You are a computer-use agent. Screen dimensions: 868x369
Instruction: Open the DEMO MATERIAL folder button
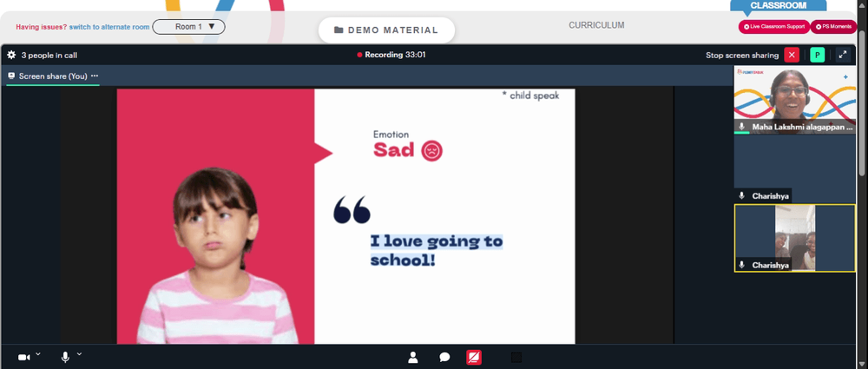point(386,30)
